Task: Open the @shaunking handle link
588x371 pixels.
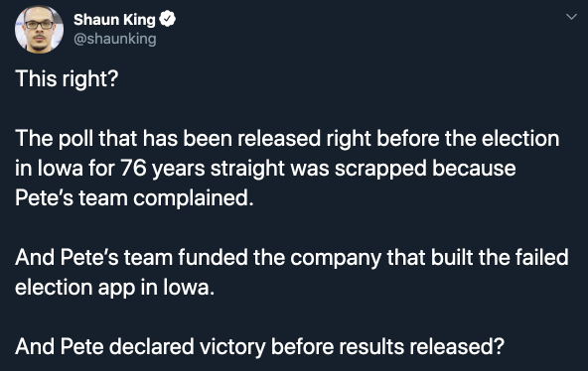Action: (115, 39)
